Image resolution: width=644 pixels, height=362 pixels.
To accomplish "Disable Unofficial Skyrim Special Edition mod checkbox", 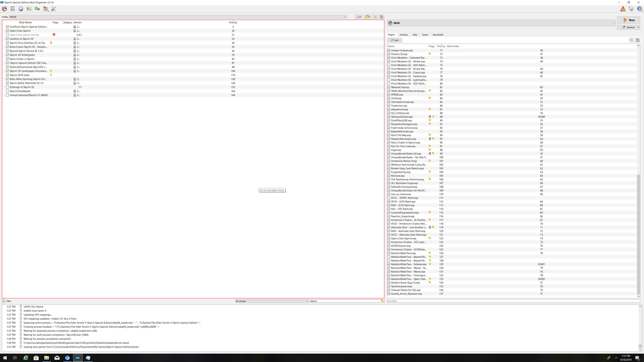I will coord(7,26).
